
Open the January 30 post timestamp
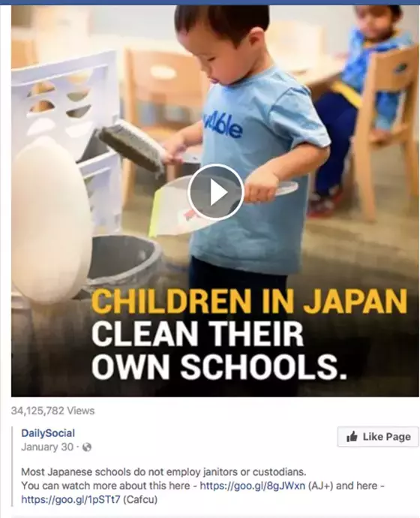(47, 447)
